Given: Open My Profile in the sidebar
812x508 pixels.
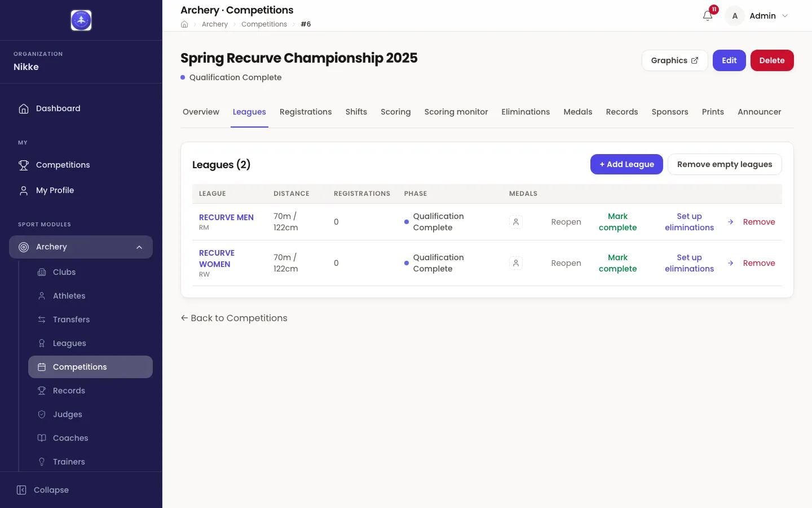Looking at the screenshot, I should coord(81,190).
